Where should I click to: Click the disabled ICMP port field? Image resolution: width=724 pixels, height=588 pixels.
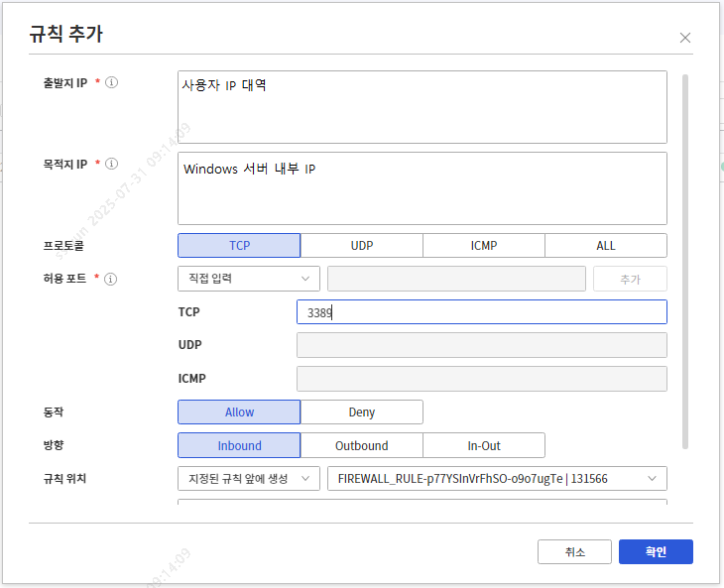tap(482, 379)
